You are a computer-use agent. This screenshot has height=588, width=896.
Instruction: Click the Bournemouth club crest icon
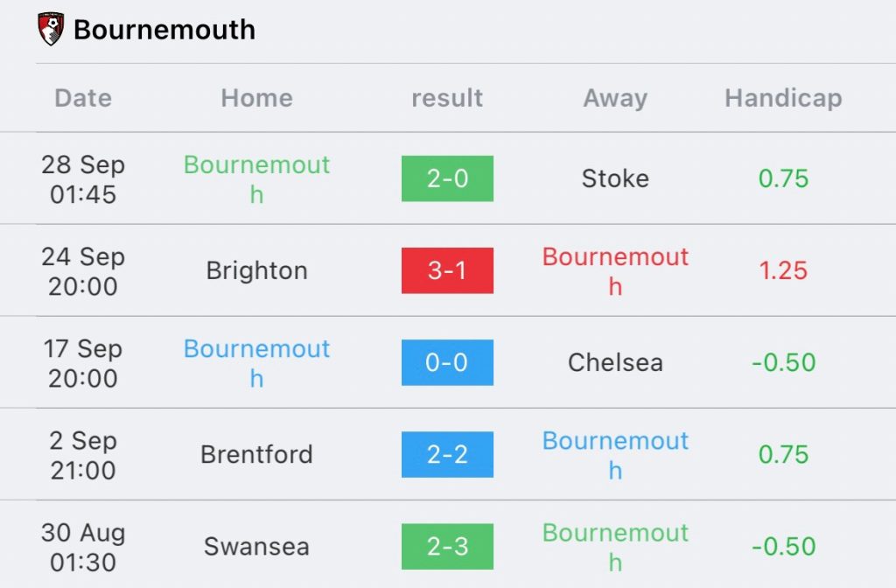click(x=52, y=29)
